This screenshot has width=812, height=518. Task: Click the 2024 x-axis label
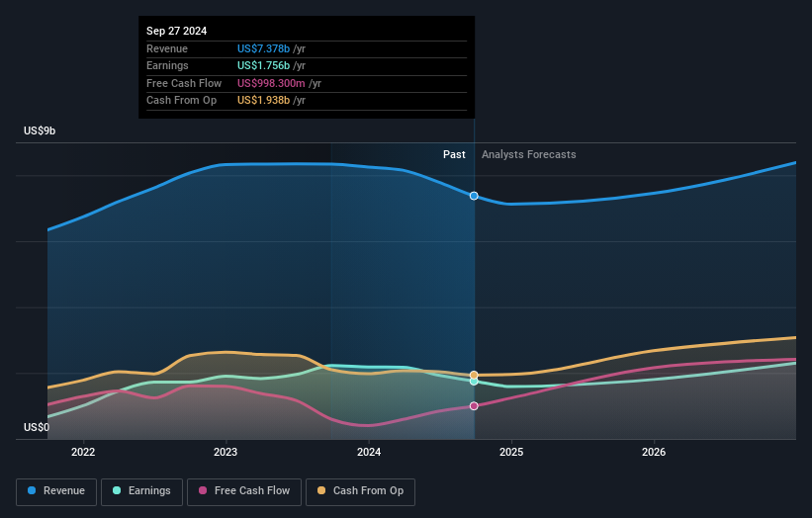[369, 452]
